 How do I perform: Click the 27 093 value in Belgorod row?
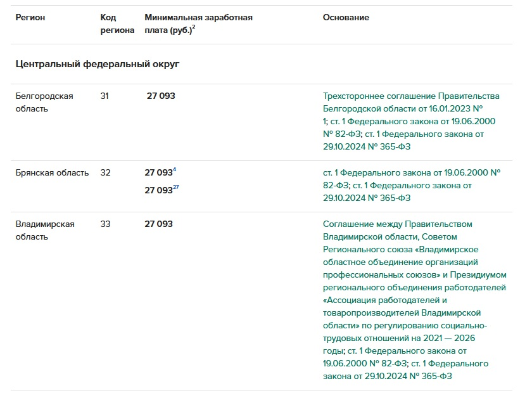click(x=161, y=96)
